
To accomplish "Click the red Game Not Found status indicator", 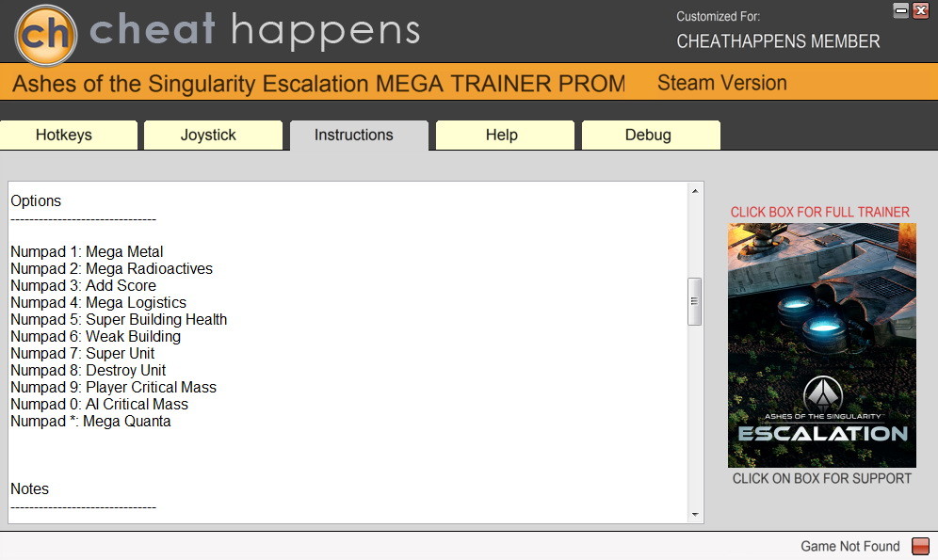I will pos(920,546).
